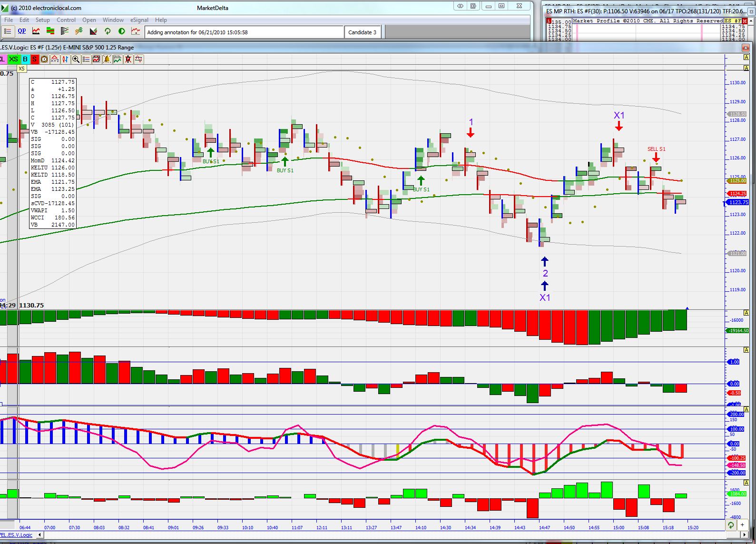Click the gray 1121.00 price label on axis
756x544 pixels.
738,253
